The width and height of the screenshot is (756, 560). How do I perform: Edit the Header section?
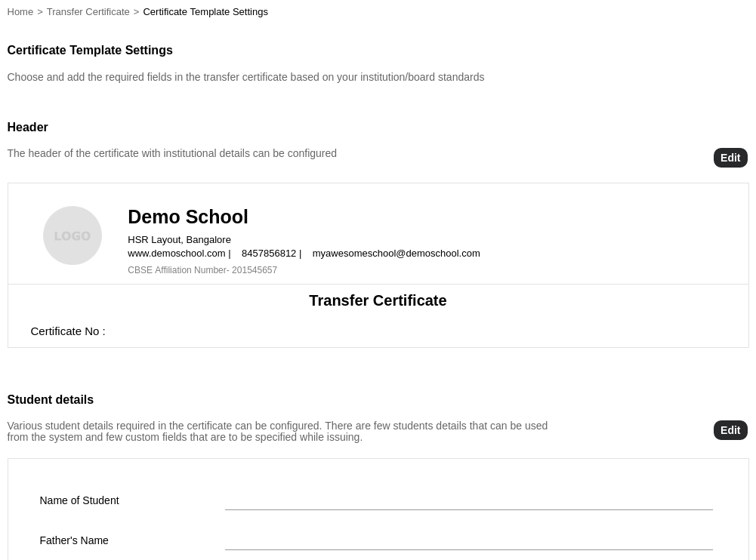click(730, 158)
